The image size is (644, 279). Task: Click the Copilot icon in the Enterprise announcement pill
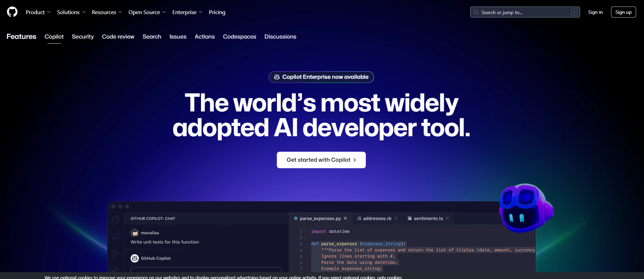(x=277, y=77)
